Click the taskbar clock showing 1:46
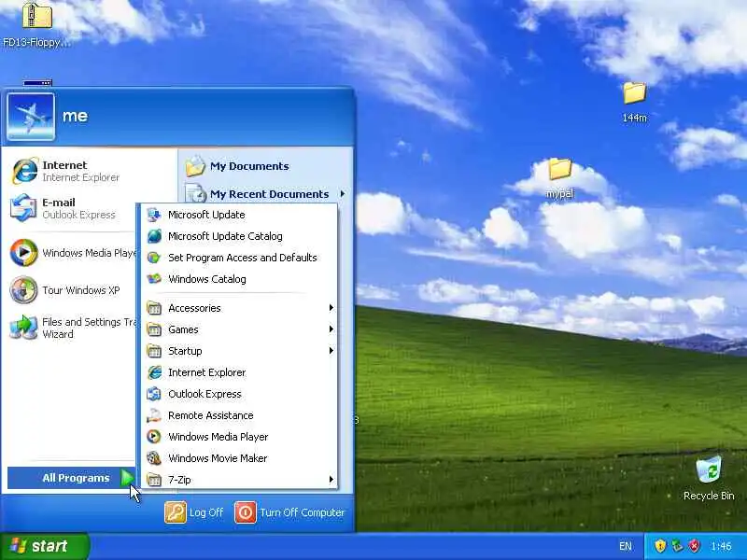The width and height of the screenshot is (747, 560). (x=721, y=546)
